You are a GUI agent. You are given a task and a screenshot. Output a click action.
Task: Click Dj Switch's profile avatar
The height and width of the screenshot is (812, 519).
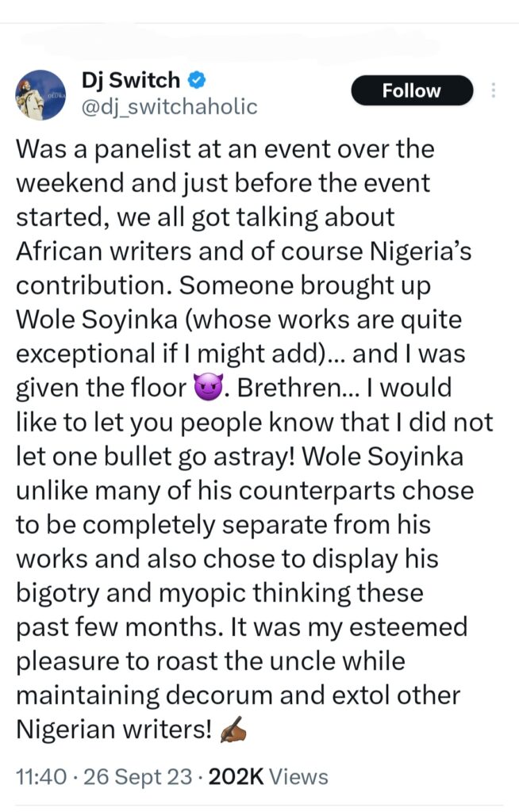click(40, 94)
